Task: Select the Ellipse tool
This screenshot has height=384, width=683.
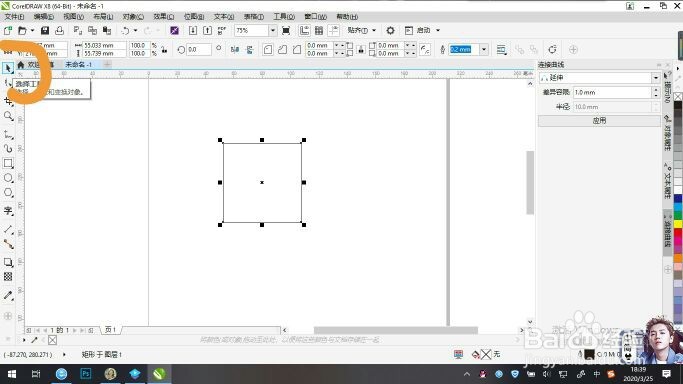Action: 8,178
